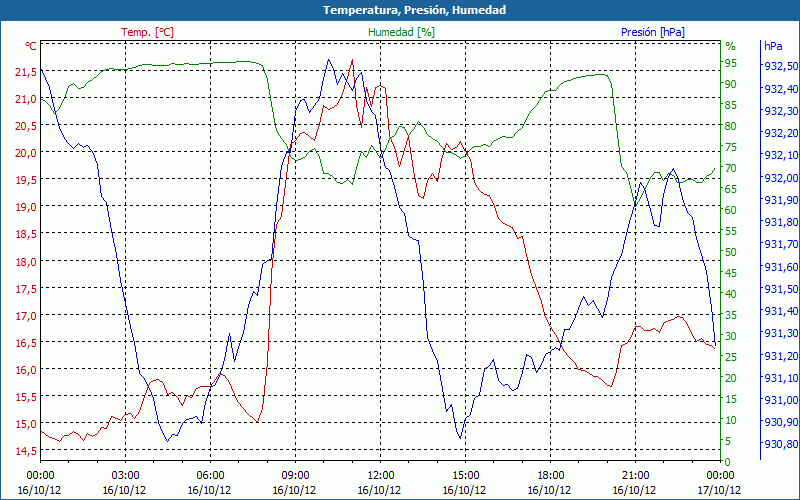This screenshot has height=500, width=800.
Task: Select the green Humedad [%] legend label
Action: 402,32
